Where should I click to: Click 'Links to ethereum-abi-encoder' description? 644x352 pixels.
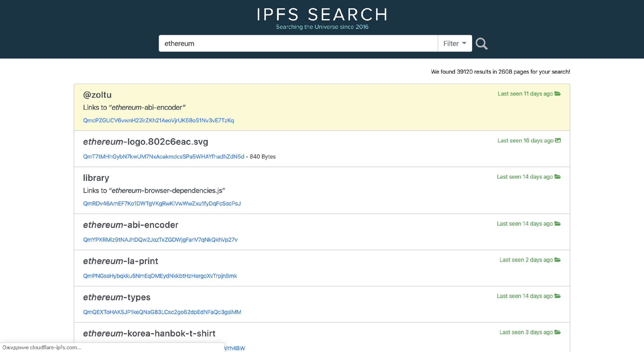point(134,108)
